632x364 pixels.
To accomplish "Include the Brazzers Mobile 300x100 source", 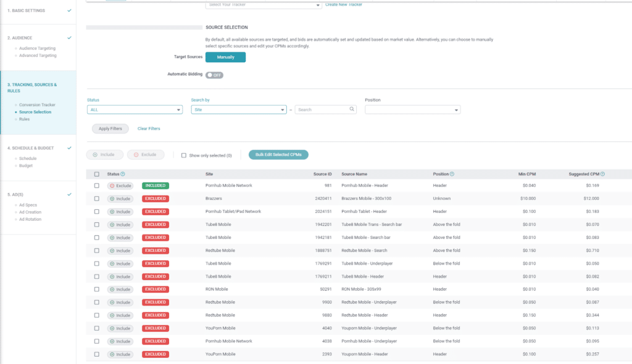I will (x=120, y=199).
